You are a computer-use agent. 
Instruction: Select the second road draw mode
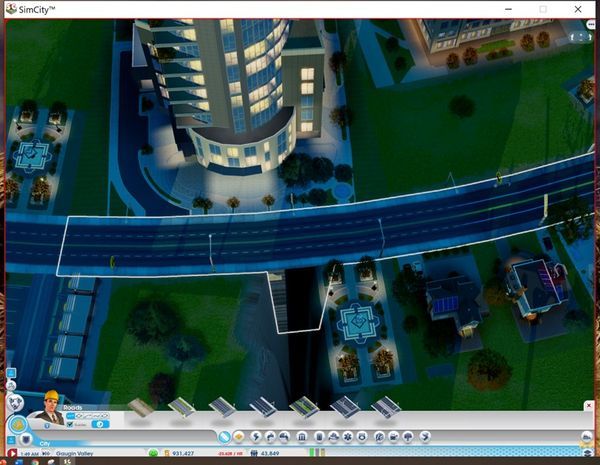[x=79, y=416]
